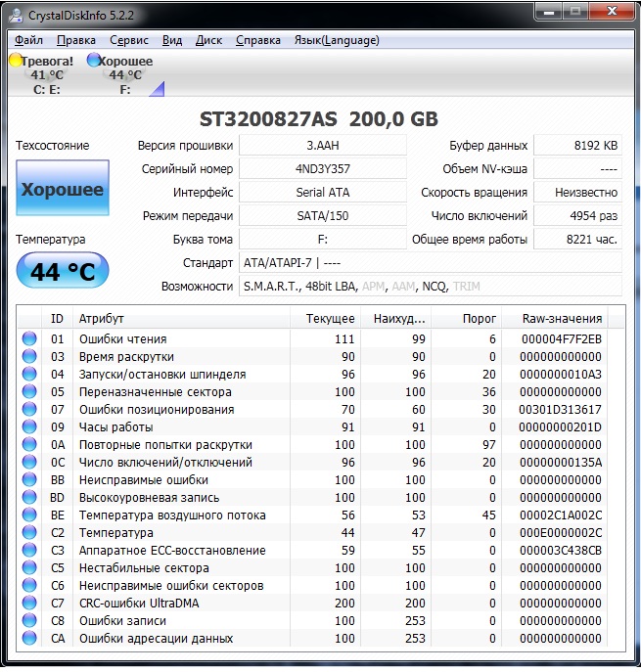
Task: Open the Сервис menu
Action: (129, 40)
